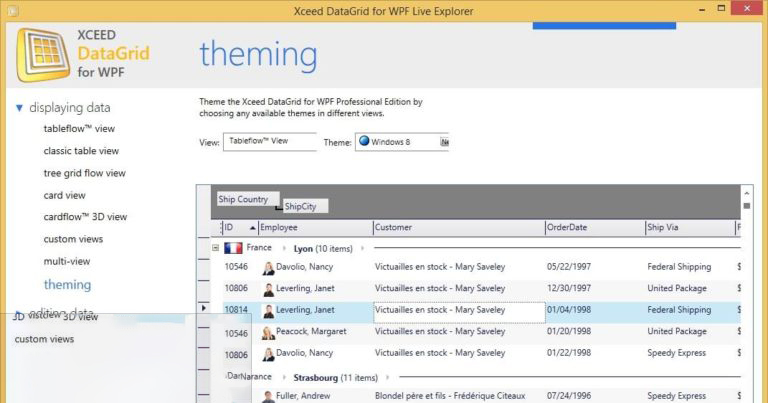
Task: Sort by the OrderDate column header
Action: (x=595, y=228)
